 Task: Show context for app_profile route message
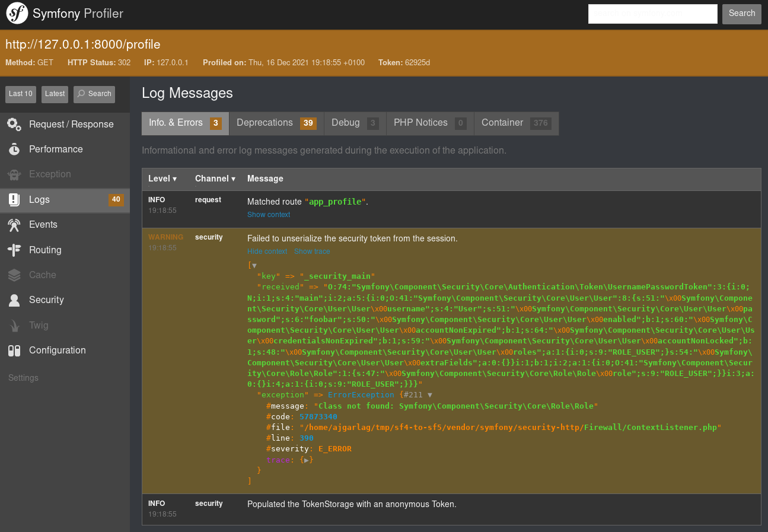[269, 215]
